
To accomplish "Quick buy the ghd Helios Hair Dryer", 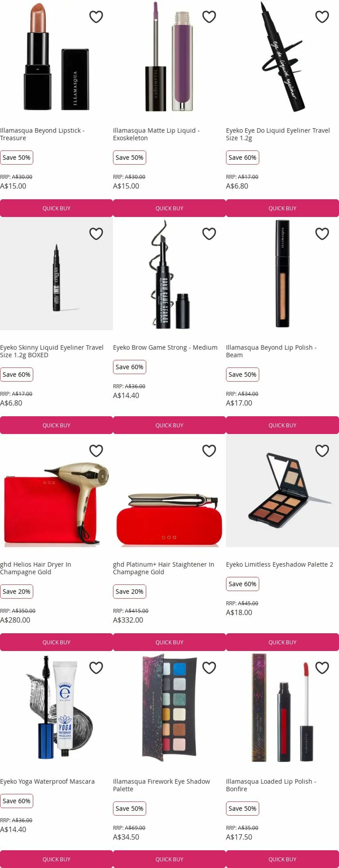I will pos(56,642).
